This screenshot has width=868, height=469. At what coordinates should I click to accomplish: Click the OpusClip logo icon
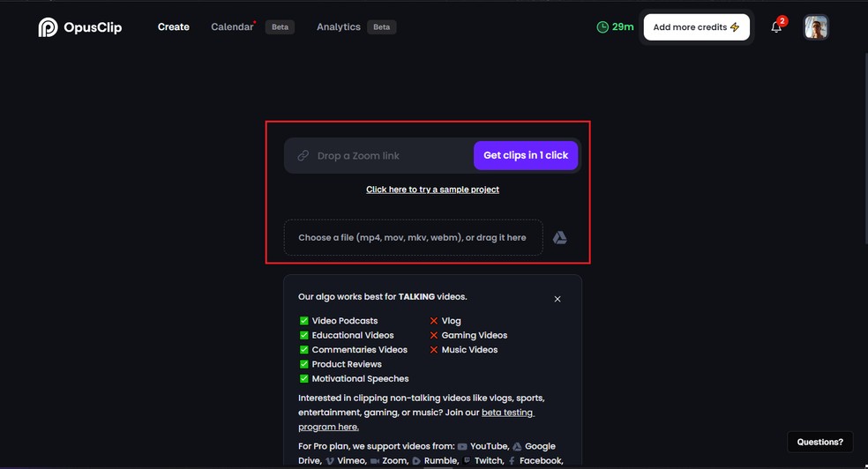click(48, 27)
